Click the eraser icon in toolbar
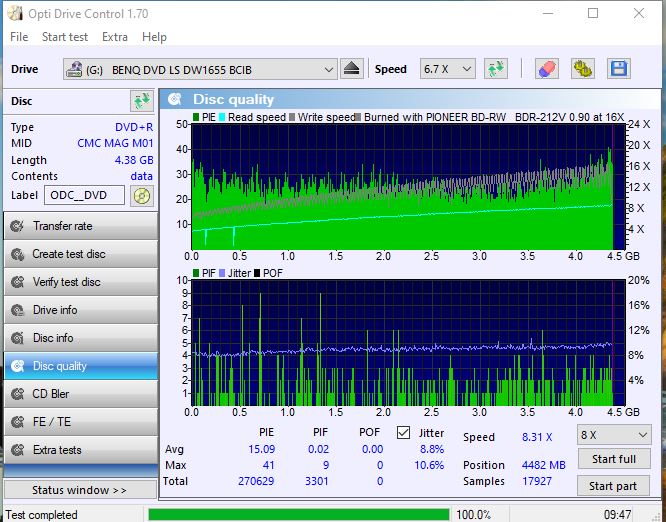Image resolution: width=666 pixels, height=522 pixels. [x=546, y=69]
